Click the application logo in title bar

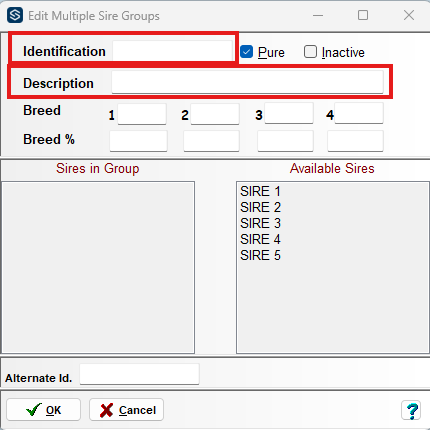(15, 15)
